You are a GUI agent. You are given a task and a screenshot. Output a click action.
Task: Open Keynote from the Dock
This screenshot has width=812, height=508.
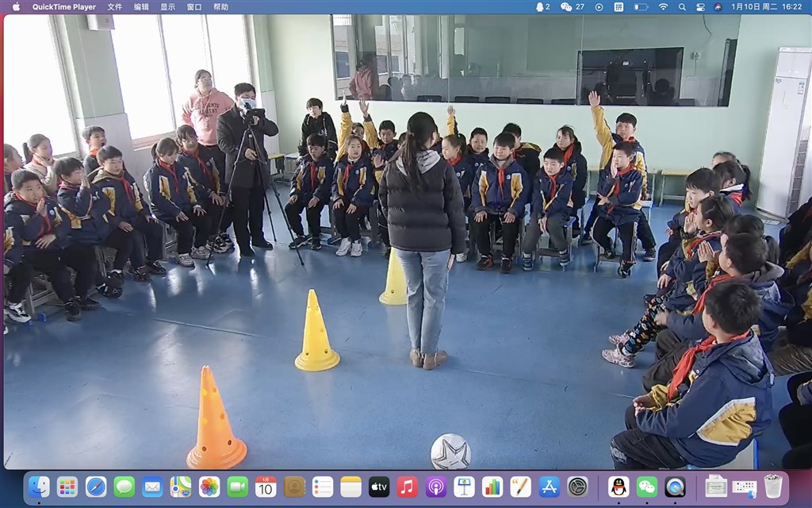pos(464,487)
